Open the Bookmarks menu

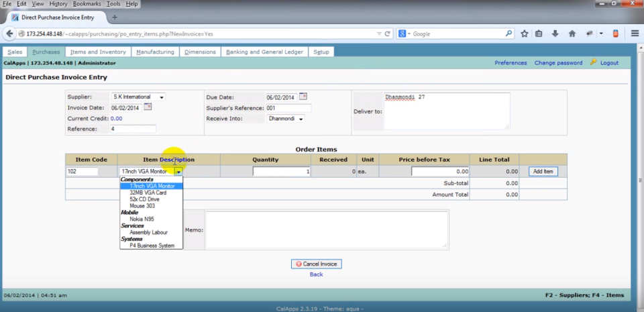[87, 4]
